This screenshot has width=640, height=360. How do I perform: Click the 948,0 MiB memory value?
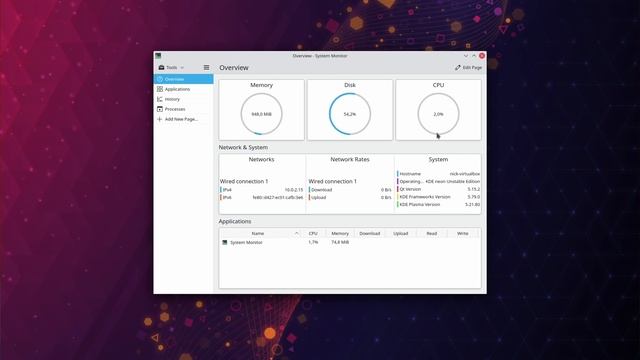(261, 114)
